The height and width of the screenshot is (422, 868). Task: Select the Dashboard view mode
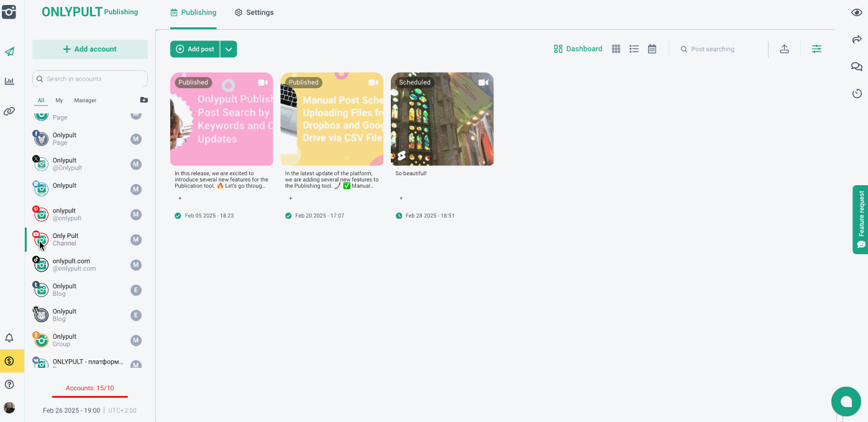(578, 49)
